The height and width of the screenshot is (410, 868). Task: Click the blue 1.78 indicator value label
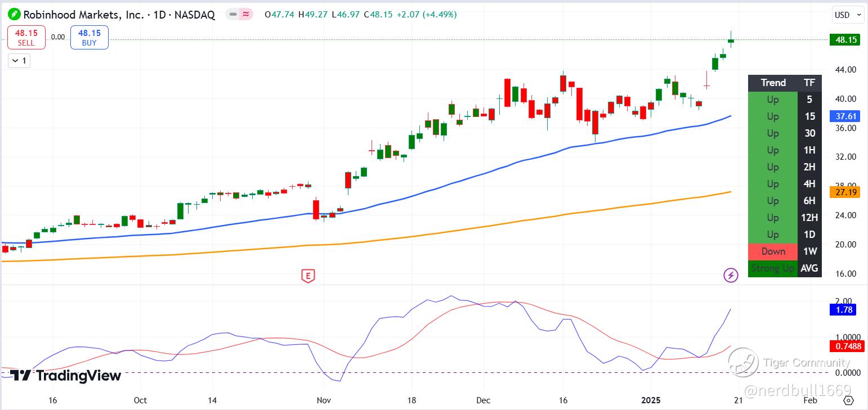843,309
